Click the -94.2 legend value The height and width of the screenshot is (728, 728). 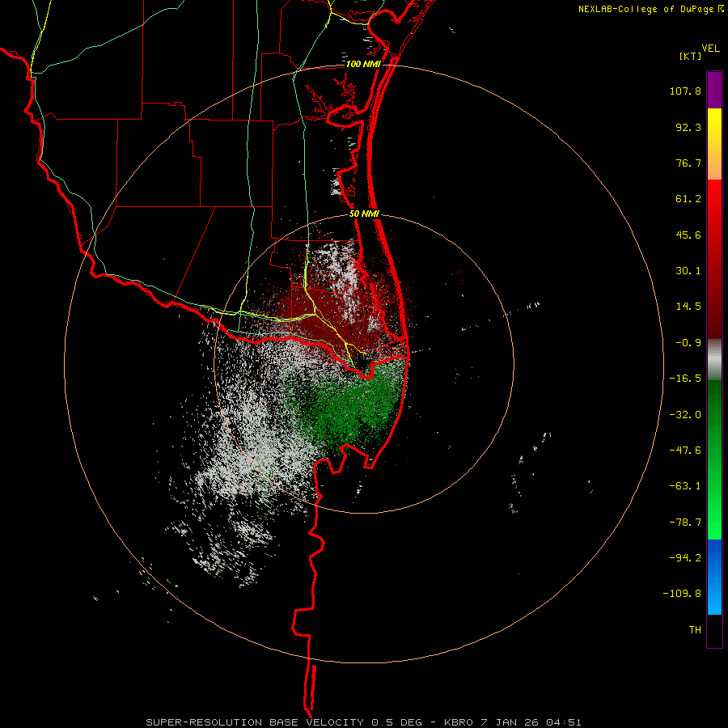coord(685,557)
